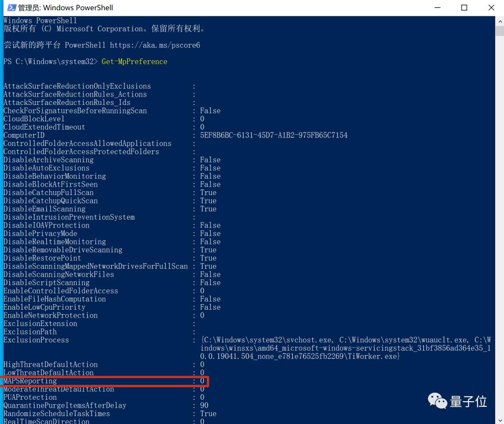Click the True value for DisableEmailScanning
The height and width of the screenshot is (424, 504).
click(208, 209)
